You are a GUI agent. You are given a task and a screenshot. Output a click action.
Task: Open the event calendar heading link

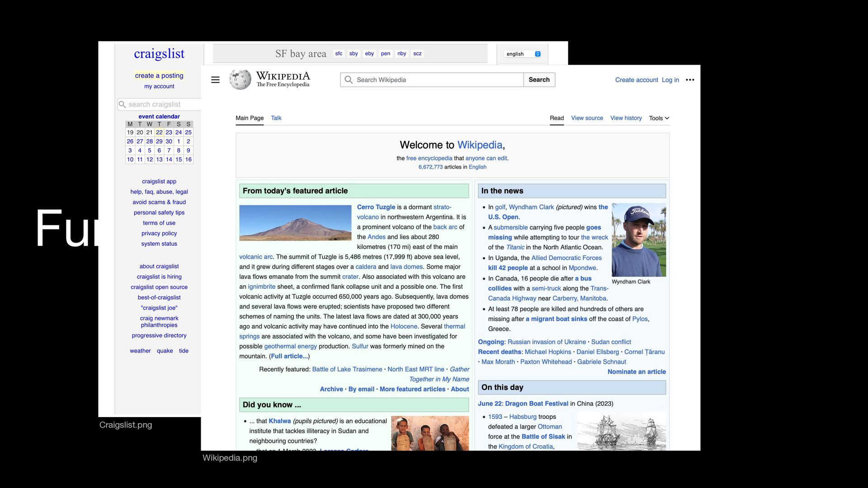[x=159, y=117]
